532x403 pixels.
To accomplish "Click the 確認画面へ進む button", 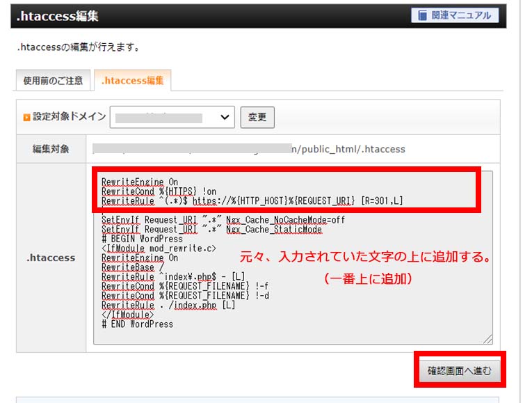I will pyautogui.click(x=459, y=370).
